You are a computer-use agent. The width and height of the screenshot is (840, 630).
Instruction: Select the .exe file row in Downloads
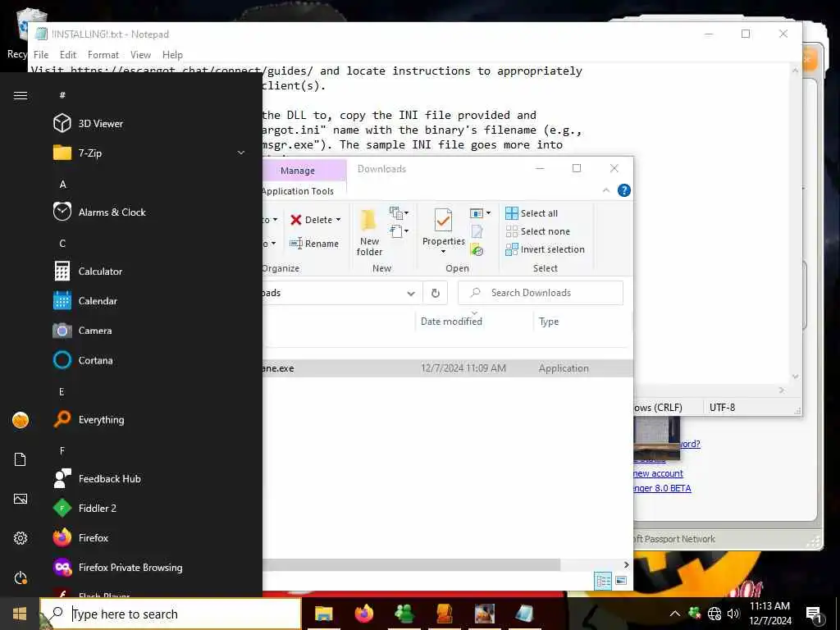click(x=447, y=368)
